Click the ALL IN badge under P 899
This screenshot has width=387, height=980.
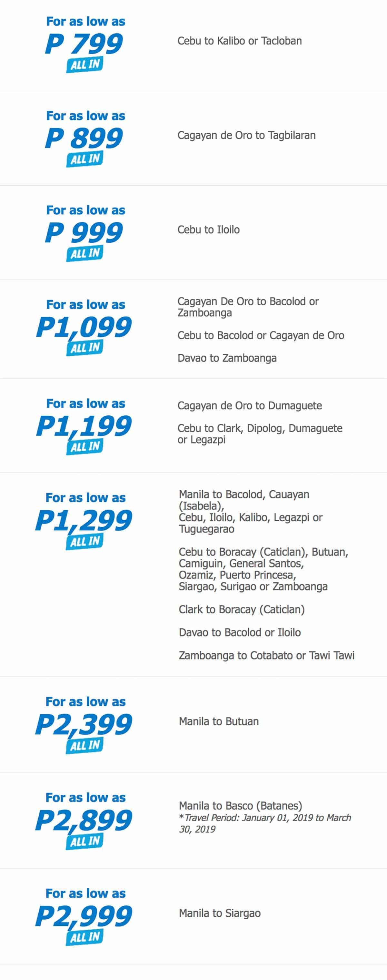point(85,159)
